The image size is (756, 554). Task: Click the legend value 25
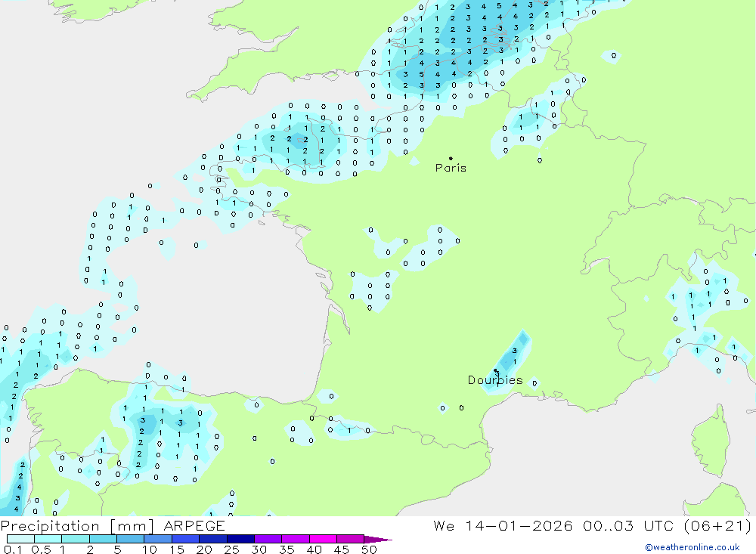pyautogui.click(x=231, y=549)
